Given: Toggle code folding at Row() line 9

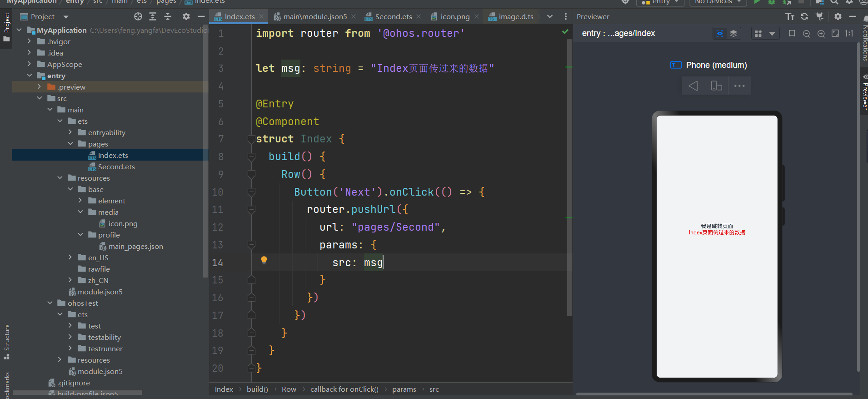Looking at the screenshot, I should coord(251,174).
